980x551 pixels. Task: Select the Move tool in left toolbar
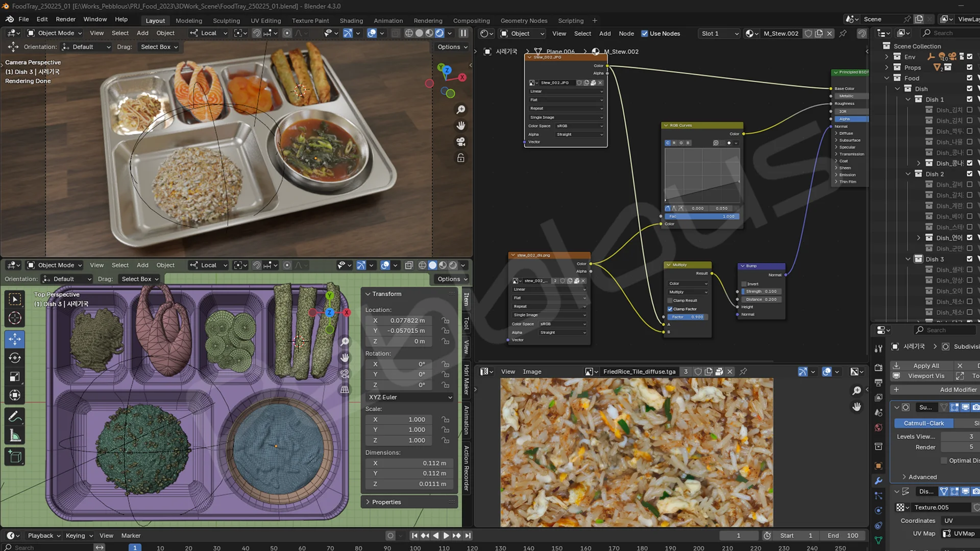coord(15,339)
